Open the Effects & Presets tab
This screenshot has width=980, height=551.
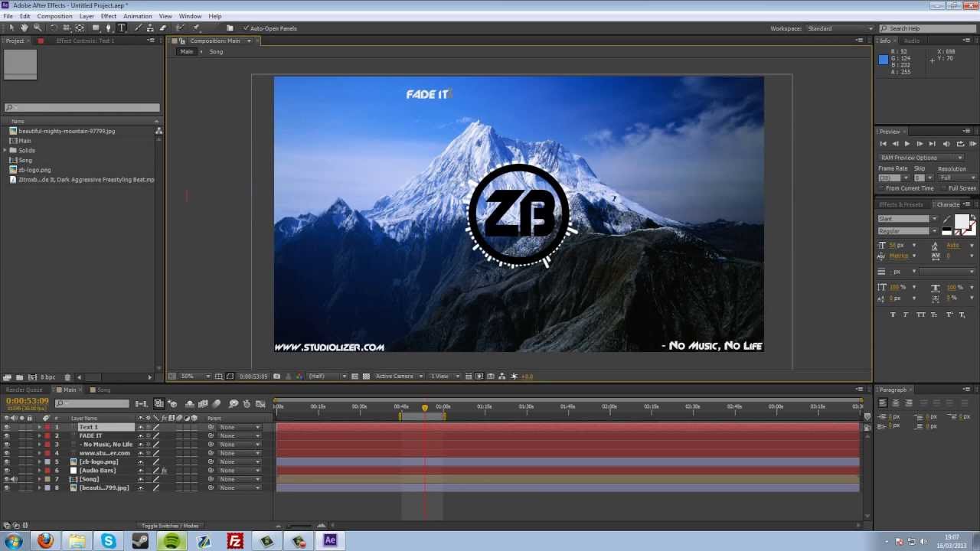click(901, 205)
